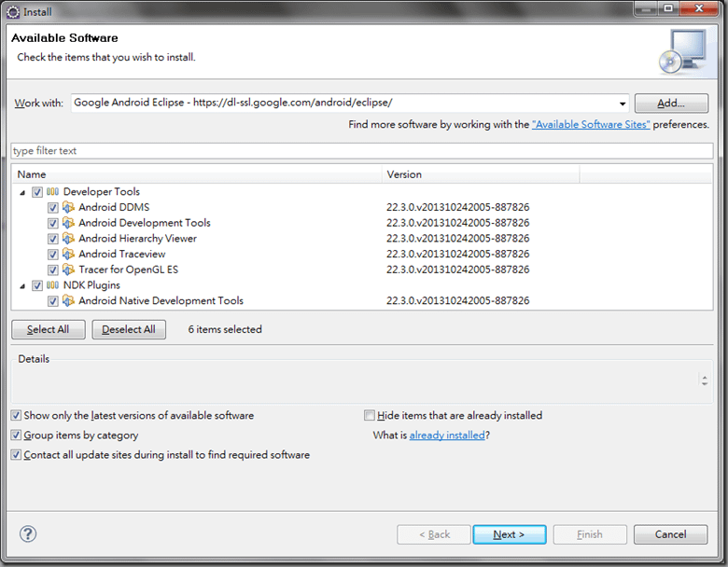The width and height of the screenshot is (728, 567).
Task: Open the Available Software Sites link
Action: pos(591,124)
